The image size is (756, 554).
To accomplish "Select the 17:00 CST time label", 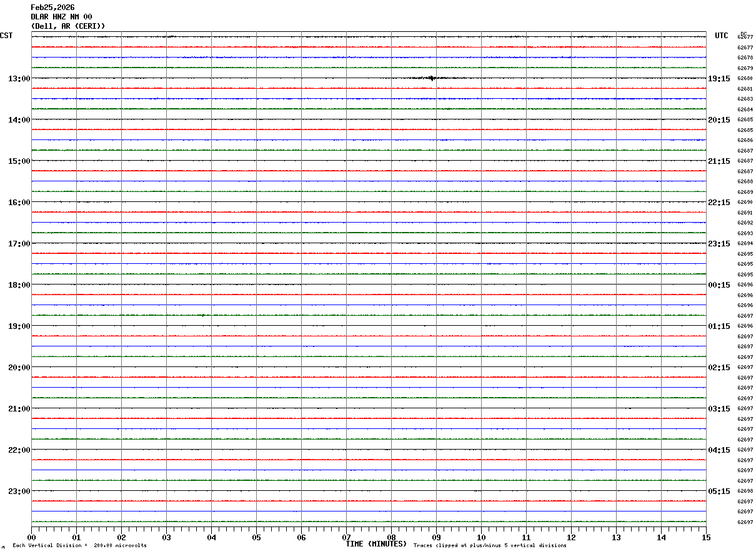I will 19,244.
